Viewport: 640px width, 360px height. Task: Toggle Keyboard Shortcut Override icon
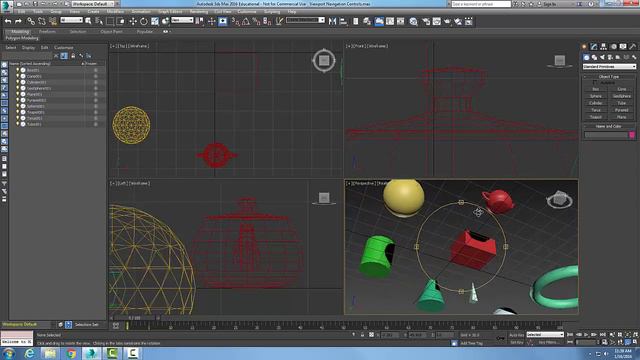pos(222,21)
